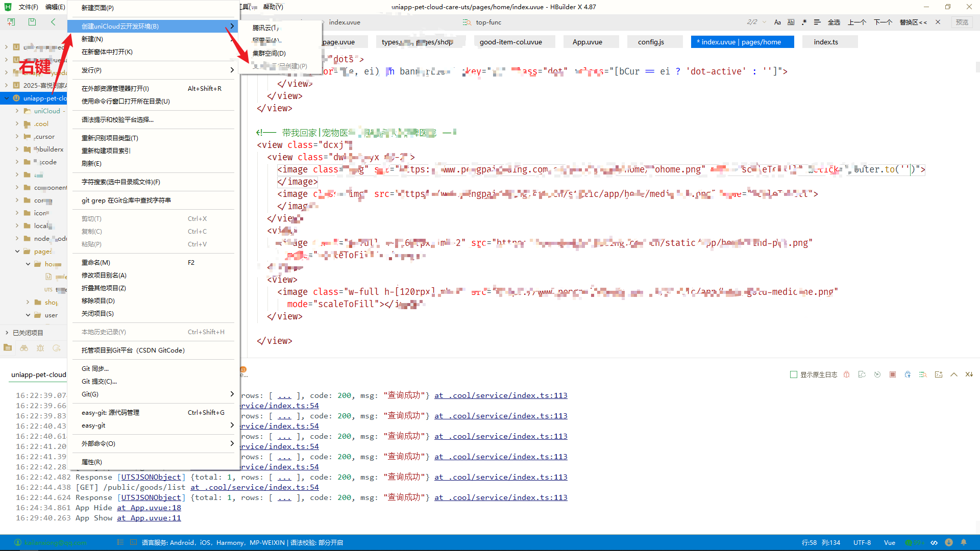
Task: Enable 显示原生日志 checkbox
Action: 794,374
